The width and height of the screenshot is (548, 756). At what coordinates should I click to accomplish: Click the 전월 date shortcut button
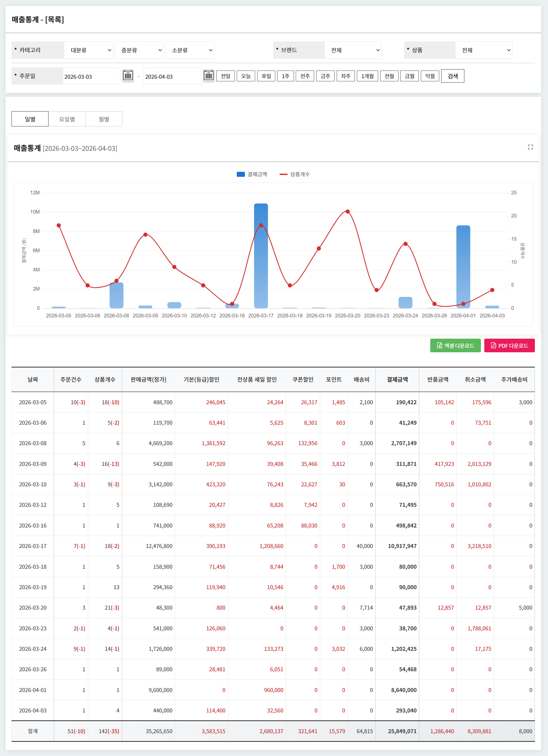pos(389,76)
